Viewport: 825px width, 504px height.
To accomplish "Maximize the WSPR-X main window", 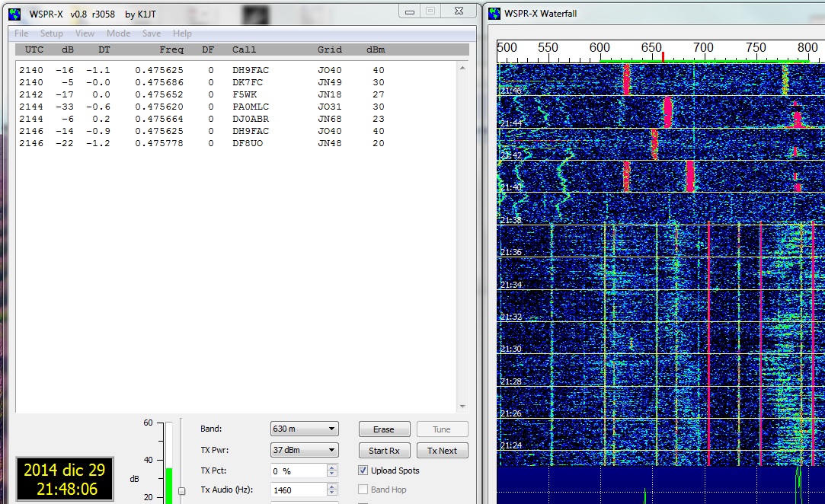I will [430, 11].
